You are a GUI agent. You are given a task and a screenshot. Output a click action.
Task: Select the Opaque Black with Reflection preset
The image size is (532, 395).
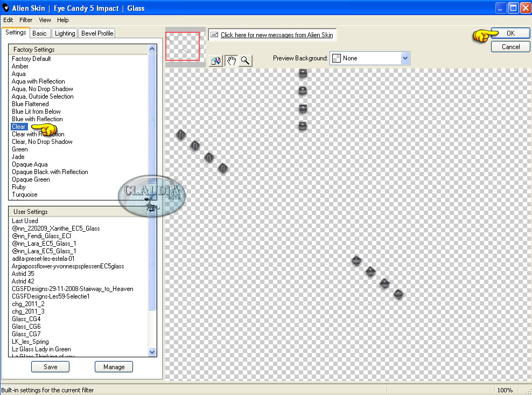pyautogui.click(x=50, y=172)
